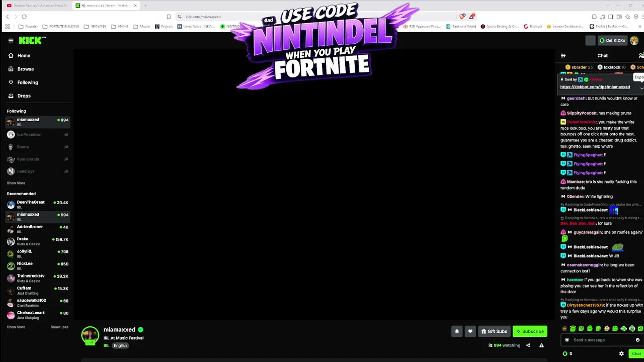
Task: Expand Recommended list with Show More
Action: (16, 327)
